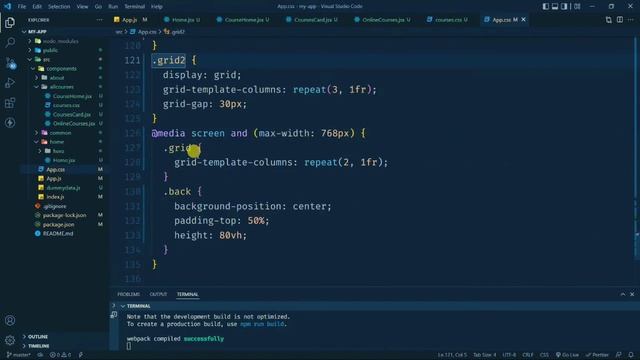Open the Terminal menu

134,7
